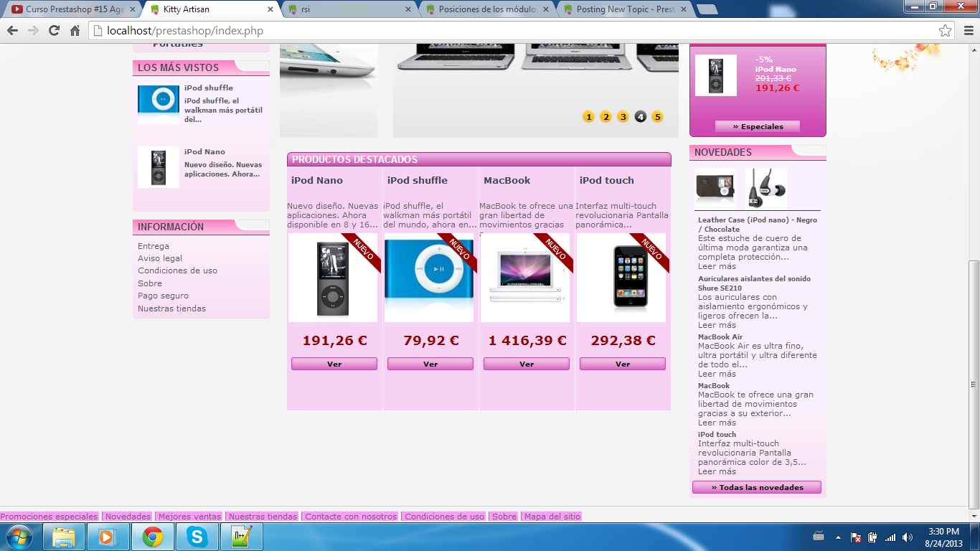Image resolution: width=980 pixels, height=551 pixels.
Task: Click iPod Nano thumbnail in Los más vistos
Action: (159, 167)
